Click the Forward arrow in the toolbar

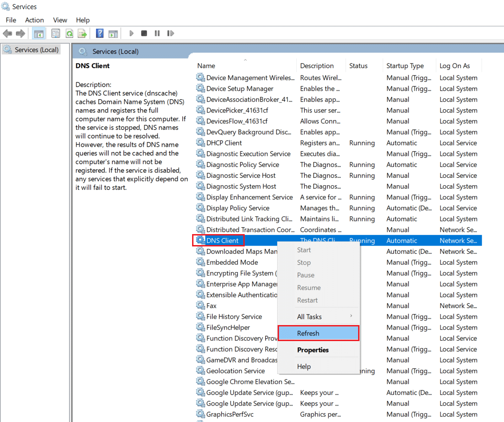click(20, 33)
